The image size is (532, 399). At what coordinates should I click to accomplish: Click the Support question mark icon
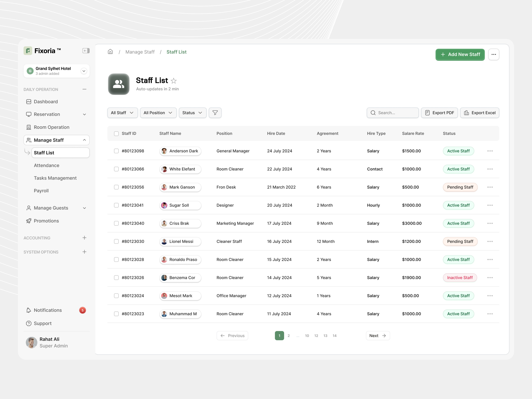pyautogui.click(x=29, y=323)
